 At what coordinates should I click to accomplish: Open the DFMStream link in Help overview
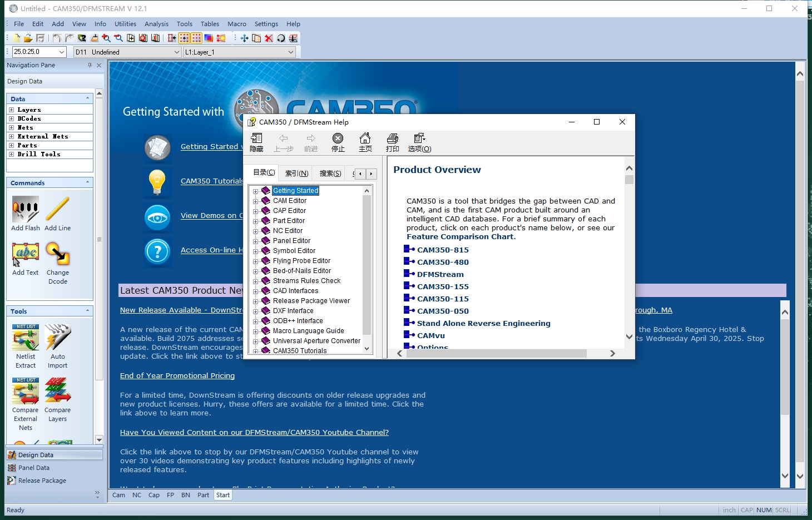(x=440, y=274)
